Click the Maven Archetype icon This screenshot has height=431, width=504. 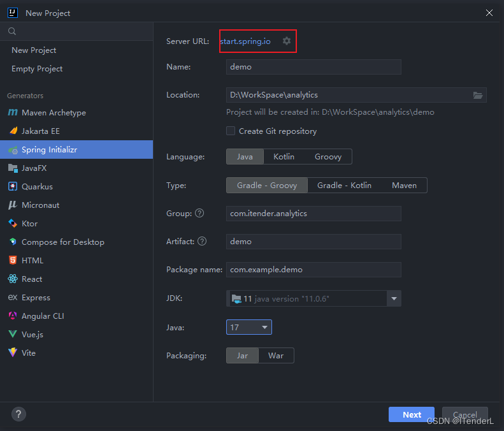pyautogui.click(x=13, y=113)
